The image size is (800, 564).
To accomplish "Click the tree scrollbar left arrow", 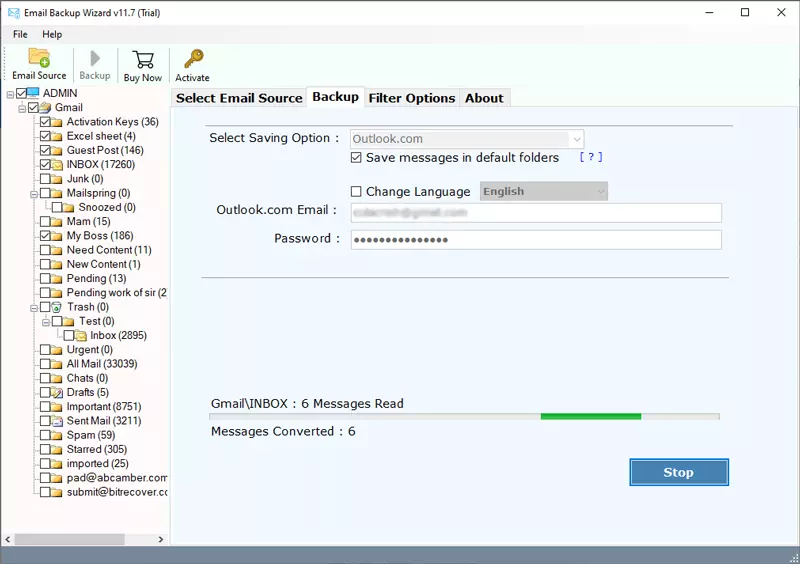I will coord(8,539).
